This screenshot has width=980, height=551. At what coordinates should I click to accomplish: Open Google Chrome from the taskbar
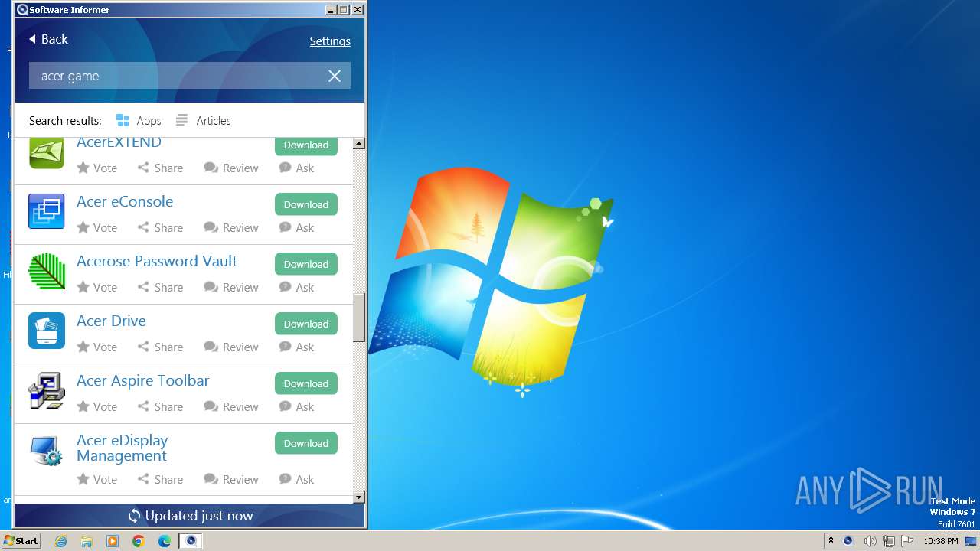(139, 541)
